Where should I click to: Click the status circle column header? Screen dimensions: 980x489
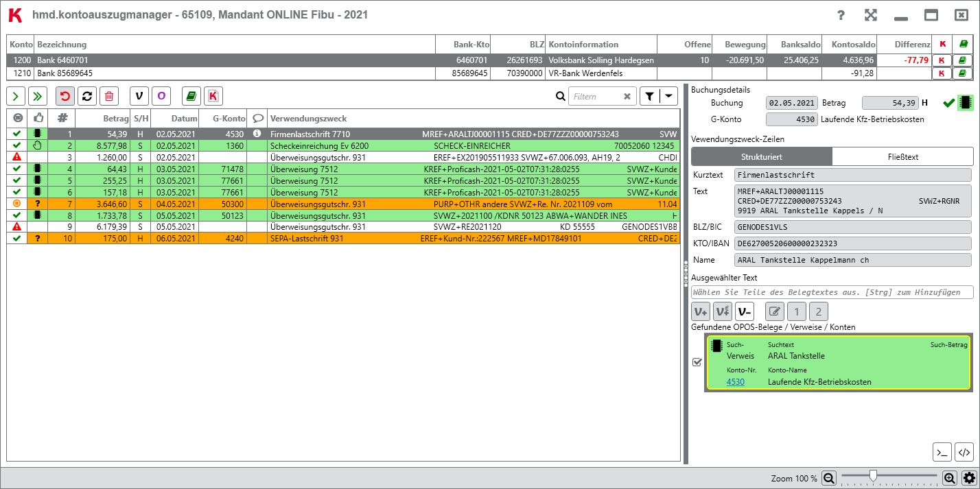point(16,118)
